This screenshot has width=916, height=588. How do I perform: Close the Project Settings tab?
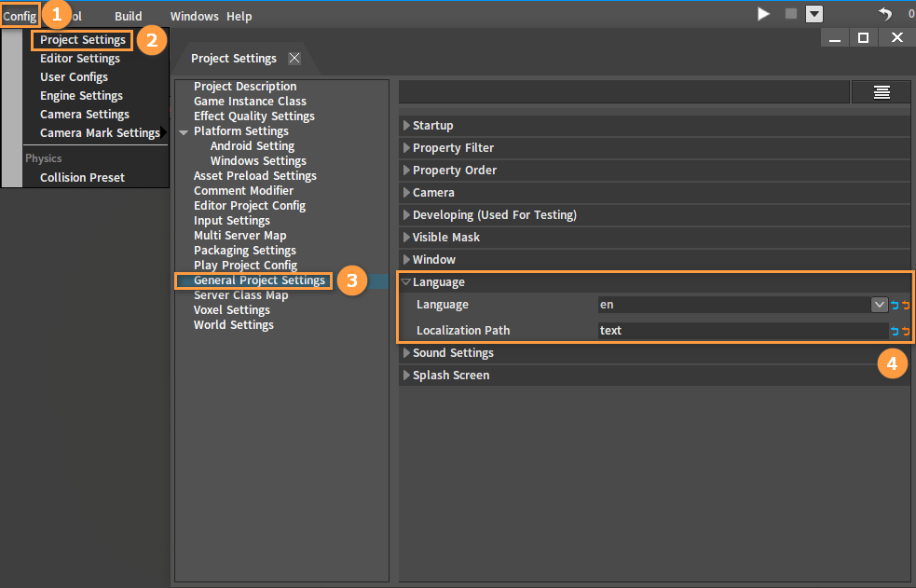click(x=294, y=59)
